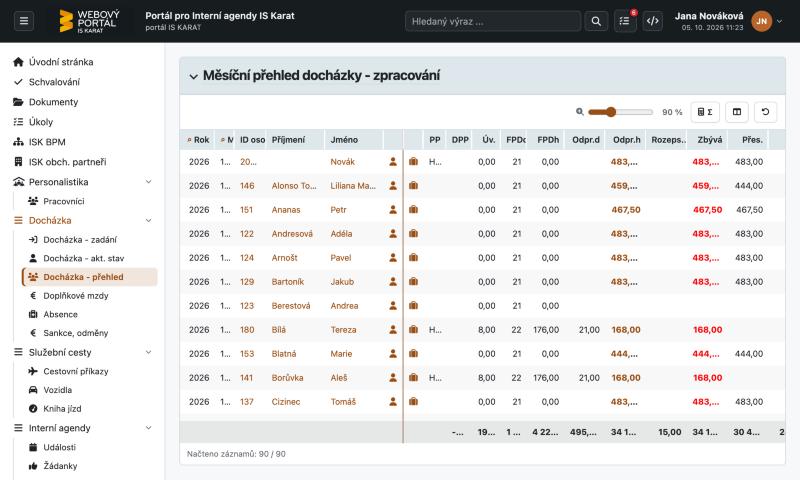Click the calculator sum button
This screenshot has height=480, width=800.
click(x=705, y=112)
